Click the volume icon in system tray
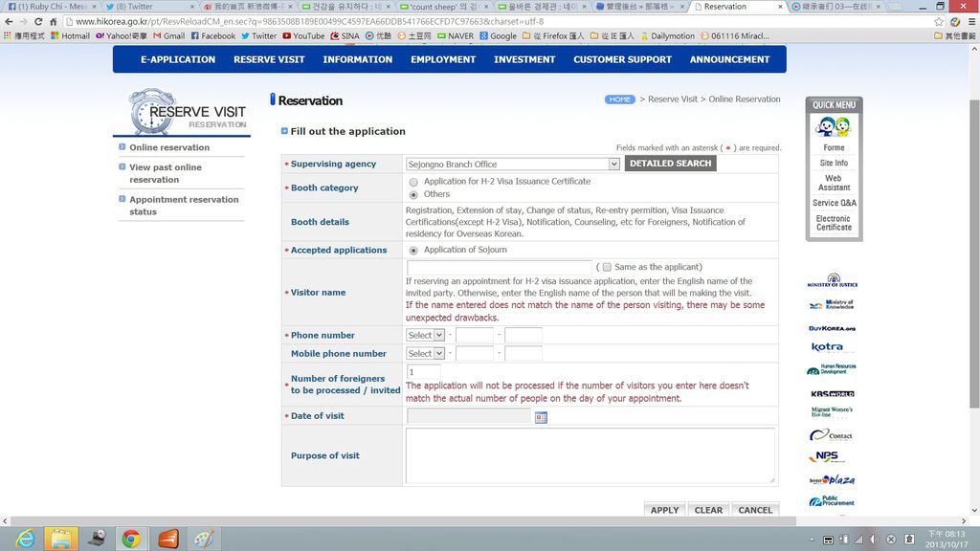The image size is (980, 551). [875, 540]
